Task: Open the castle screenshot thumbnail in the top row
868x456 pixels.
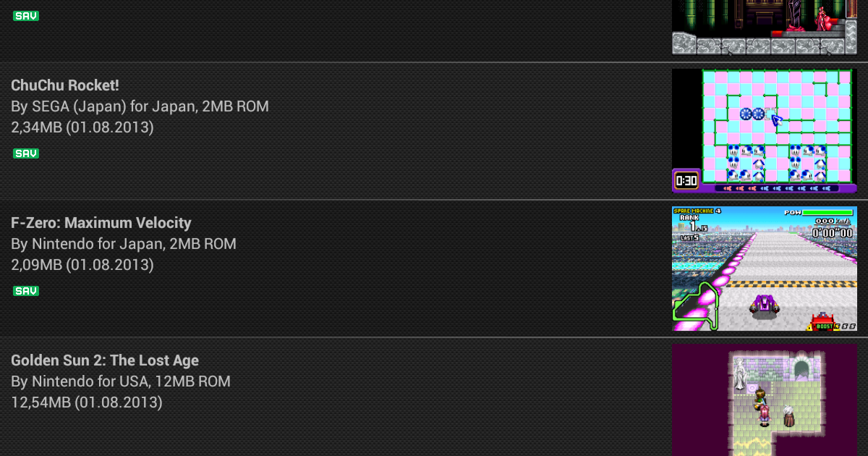Action: [765, 28]
